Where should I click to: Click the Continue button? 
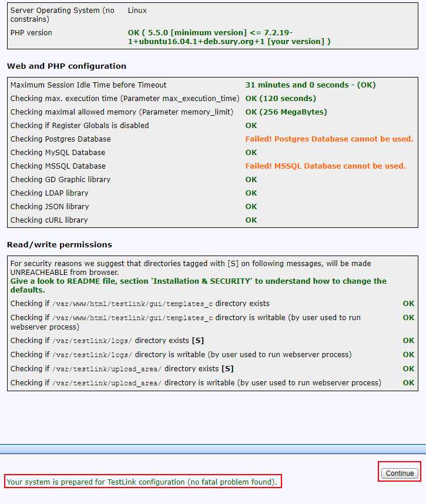point(400,473)
